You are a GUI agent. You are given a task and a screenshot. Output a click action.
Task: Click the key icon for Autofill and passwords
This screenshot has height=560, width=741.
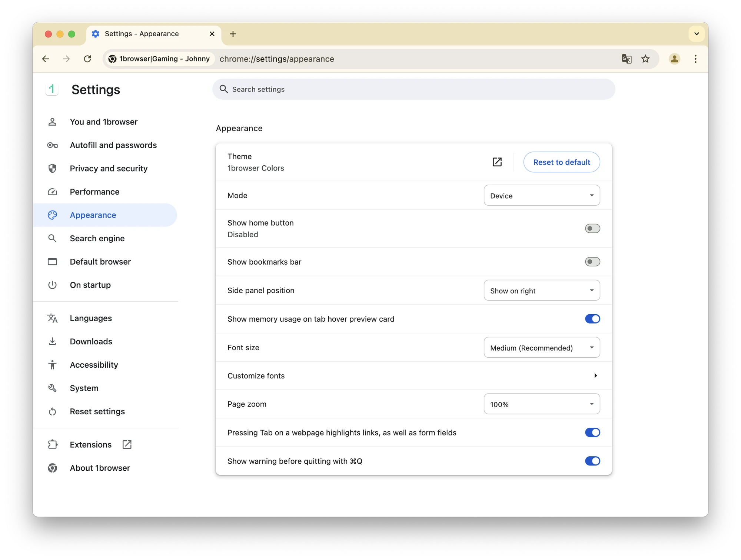[52, 145]
